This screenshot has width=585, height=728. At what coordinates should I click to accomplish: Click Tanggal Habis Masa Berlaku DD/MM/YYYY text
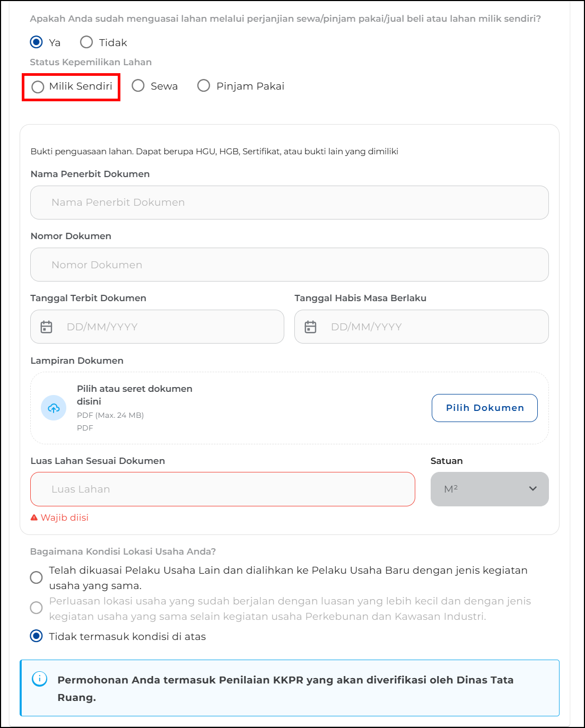point(366,327)
